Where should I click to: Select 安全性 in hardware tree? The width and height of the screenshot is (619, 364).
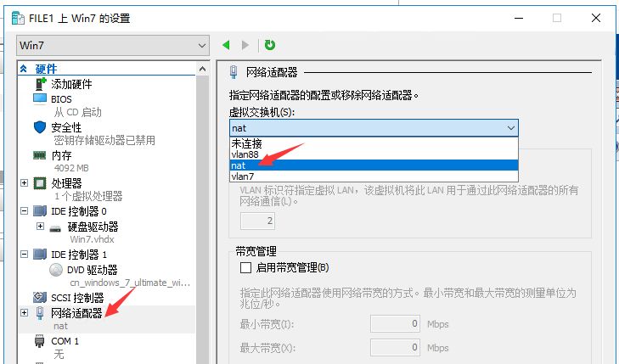click(66, 127)
